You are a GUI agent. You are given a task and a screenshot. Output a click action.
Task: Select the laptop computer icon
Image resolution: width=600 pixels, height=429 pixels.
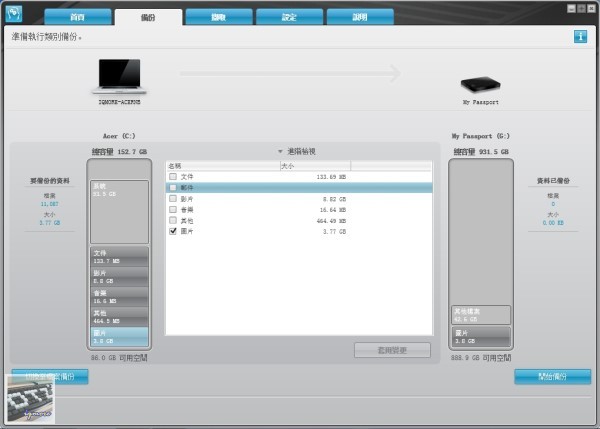119,77
